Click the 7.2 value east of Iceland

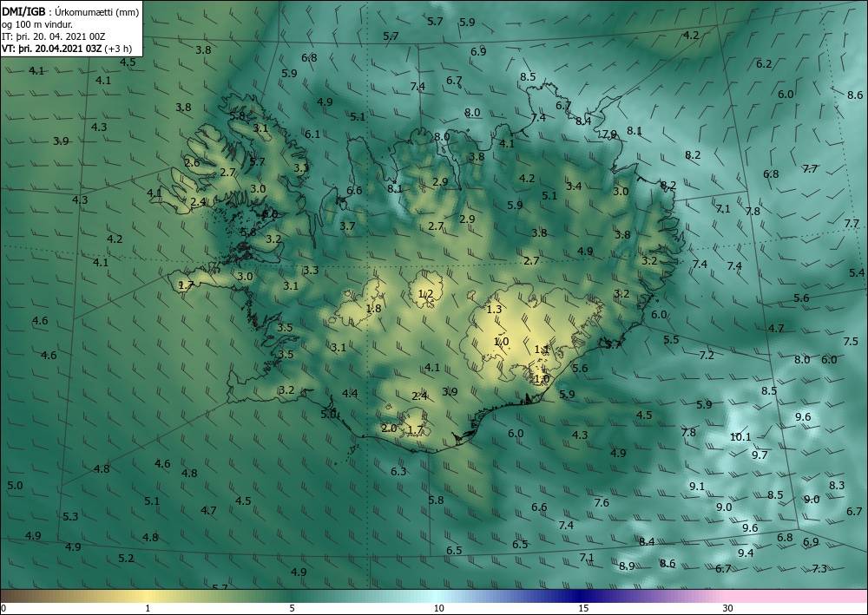707,356
